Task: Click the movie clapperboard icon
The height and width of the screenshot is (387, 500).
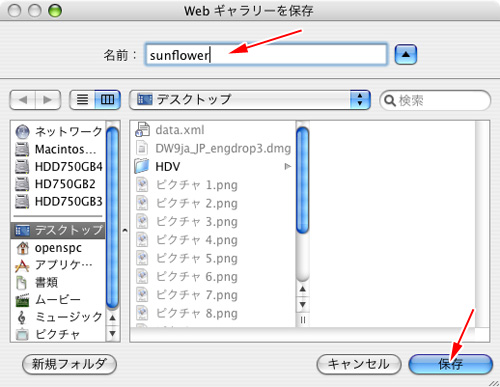Action: tap(22, 300)
